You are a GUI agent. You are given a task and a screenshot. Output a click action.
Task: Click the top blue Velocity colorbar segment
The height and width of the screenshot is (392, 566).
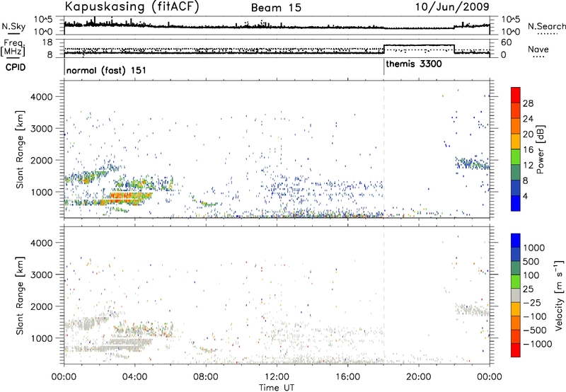[x=516, y=241]
